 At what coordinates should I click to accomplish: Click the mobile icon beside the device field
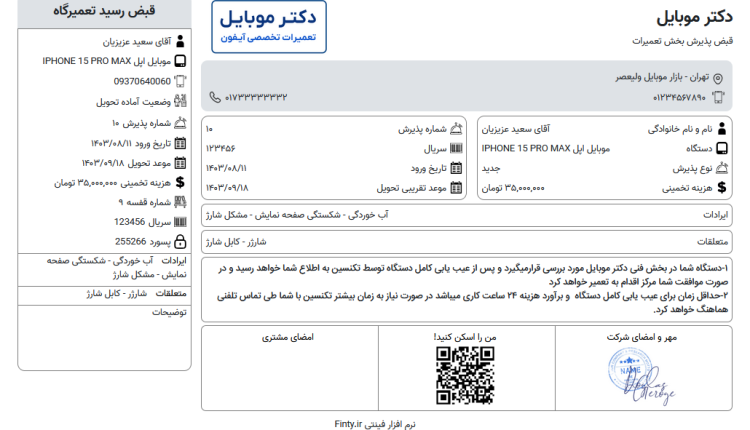722,148
